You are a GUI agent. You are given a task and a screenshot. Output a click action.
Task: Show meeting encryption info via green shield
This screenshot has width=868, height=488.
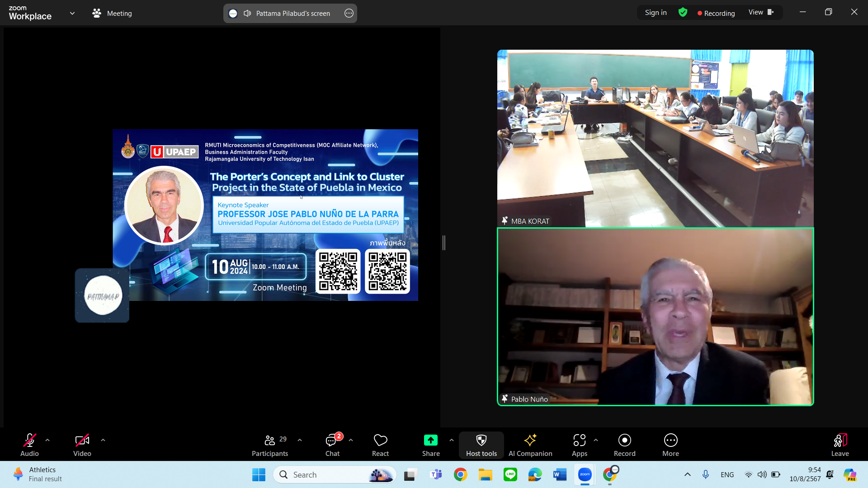(x=683, y=13)
